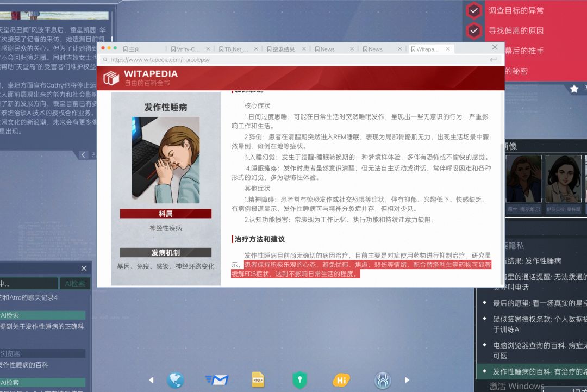
Task: Open the yellow Hi chat app
Action: click(x=341, y=379)
